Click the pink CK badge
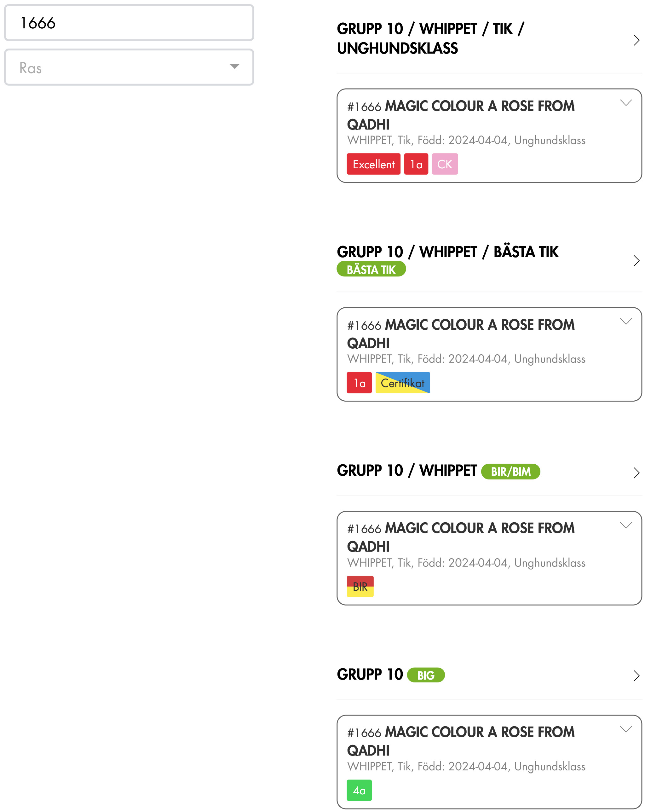This screenshot has height=812, width=645. pos(444,164)
